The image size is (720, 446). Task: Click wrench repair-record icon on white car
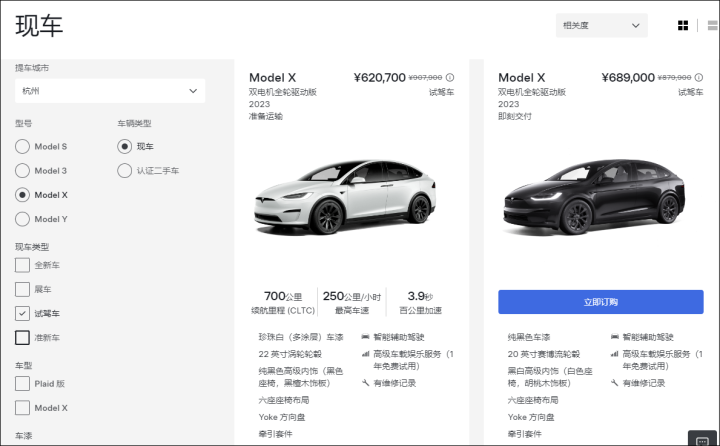pos(365,382)
